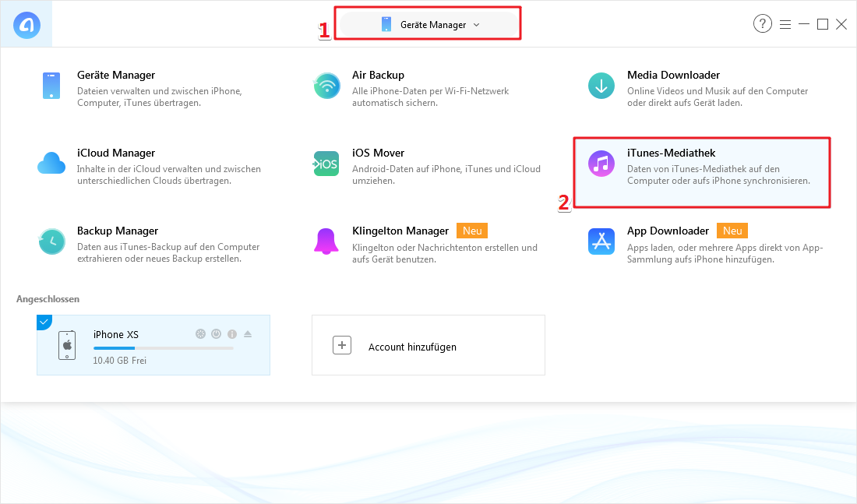Click the Backup Manager clock icon
This screenshot has height=504, width=857.
coord(52,241)
